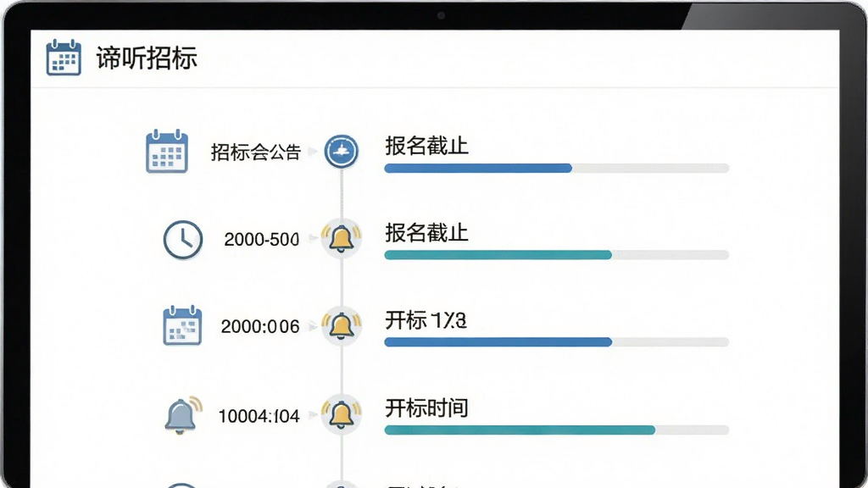Click the 谛听招标 header title
Screen dimensions: 868x488
(147, 58)
